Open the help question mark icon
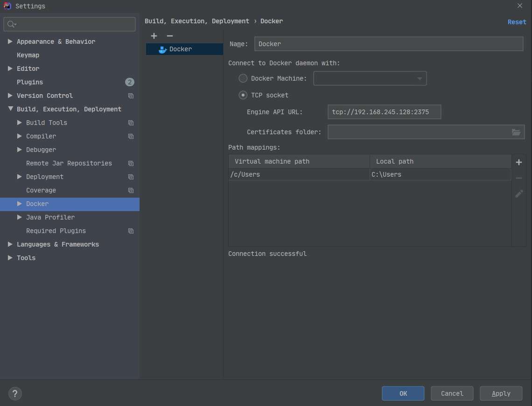Screen dimensions: 532x406 [x=15, y=393]
